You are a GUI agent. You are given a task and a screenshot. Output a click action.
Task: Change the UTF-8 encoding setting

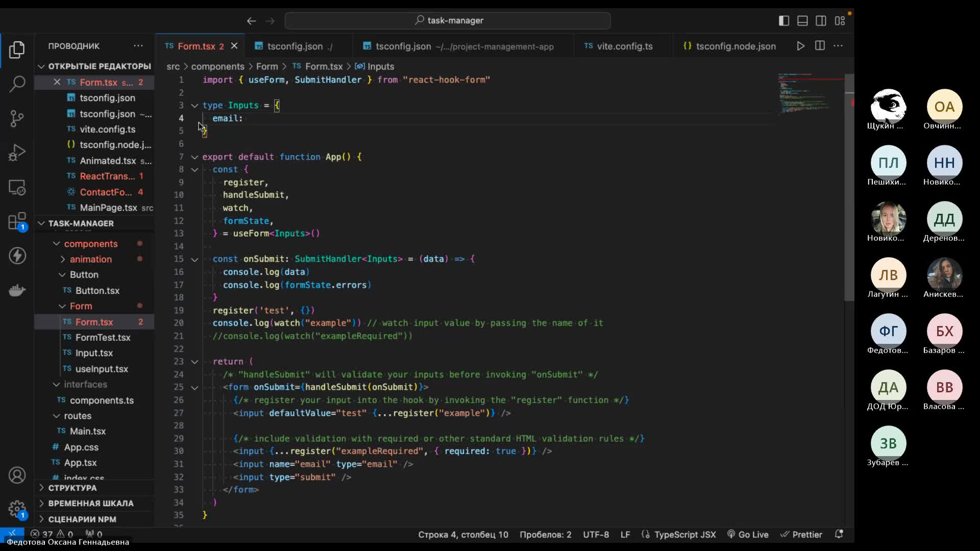596,534
